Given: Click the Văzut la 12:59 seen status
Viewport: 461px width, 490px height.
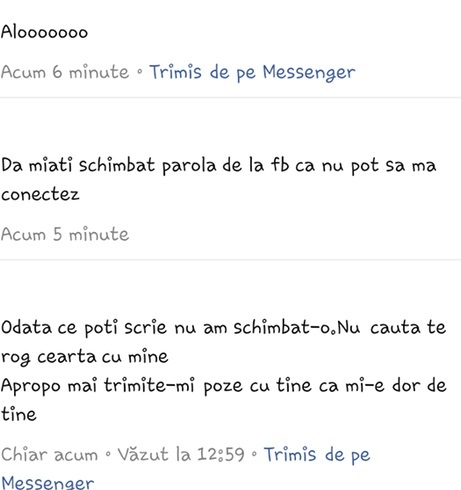Looking at the screenshot, I should point(181,455).
